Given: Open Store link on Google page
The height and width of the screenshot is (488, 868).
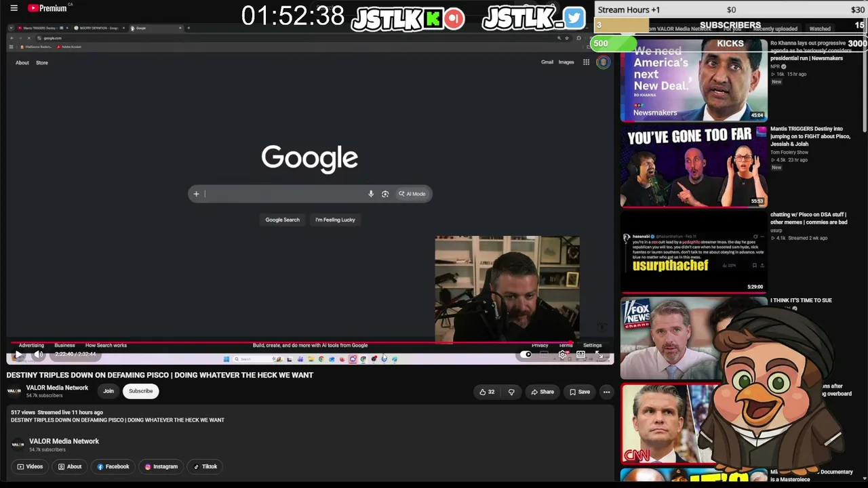Looking at the screenshot, I should point(42,63).
